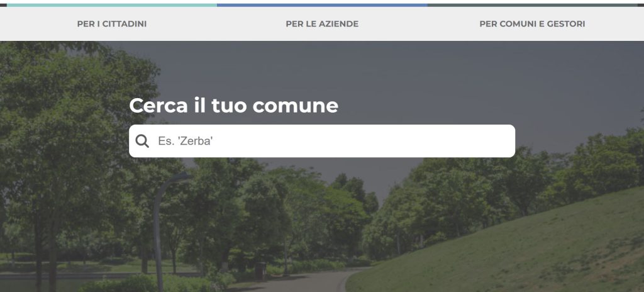Click the magnifying glass search icon
Image resolution: width=644 pixels, height=292 pixels.
(x=142, y=141)
